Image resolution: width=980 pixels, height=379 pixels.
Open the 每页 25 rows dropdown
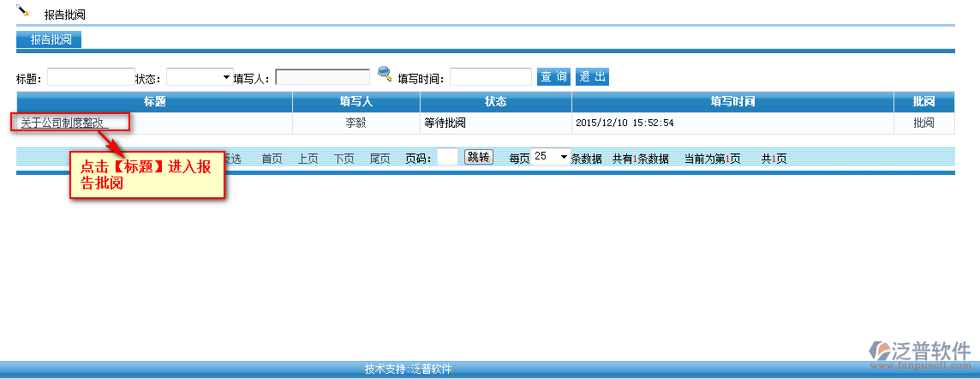click(550, 157)
